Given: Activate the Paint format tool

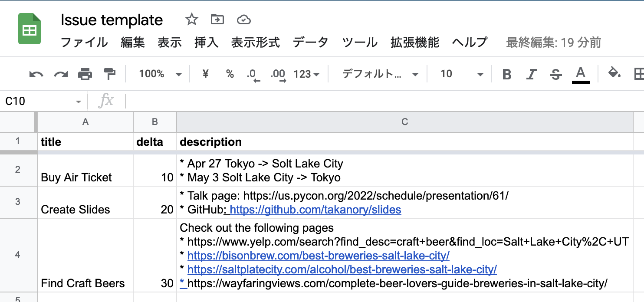Looking at the screenshot, I should (109, 74).
